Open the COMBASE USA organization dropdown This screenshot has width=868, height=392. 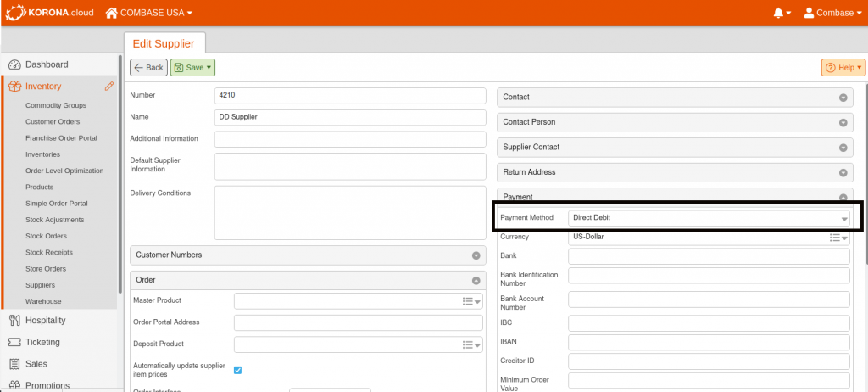coord(149,13)
